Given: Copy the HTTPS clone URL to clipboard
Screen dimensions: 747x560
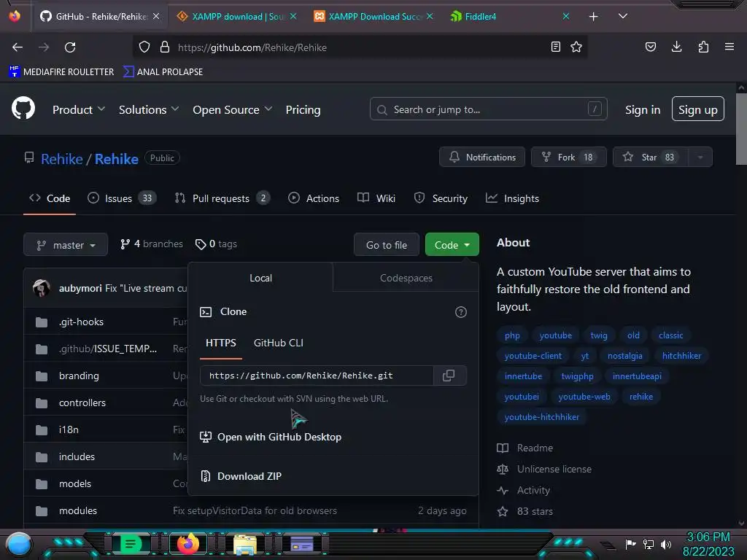Looking at the screenshot, I should [449, 376].
